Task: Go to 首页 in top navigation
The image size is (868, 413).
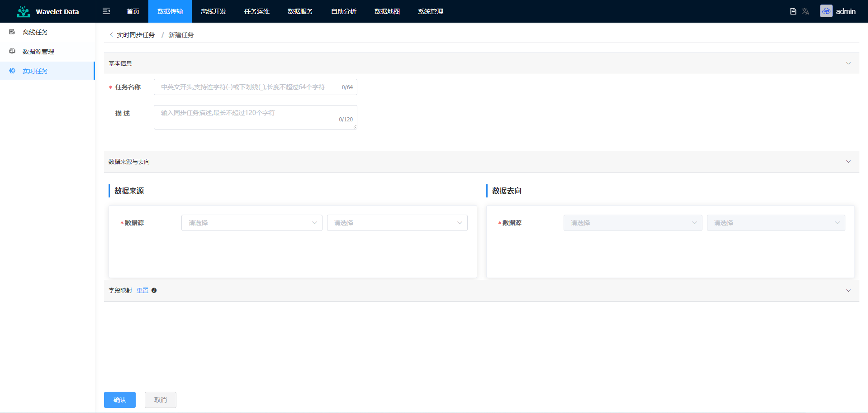Action: point(133,11)
